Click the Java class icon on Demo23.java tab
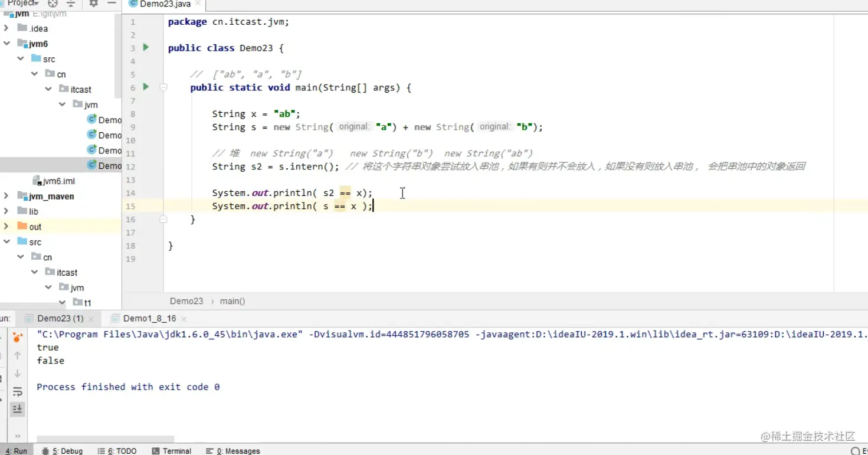Image resolution: width=868 pixels, height=455 pixels. pyautogui.click(x=132, y=4)
